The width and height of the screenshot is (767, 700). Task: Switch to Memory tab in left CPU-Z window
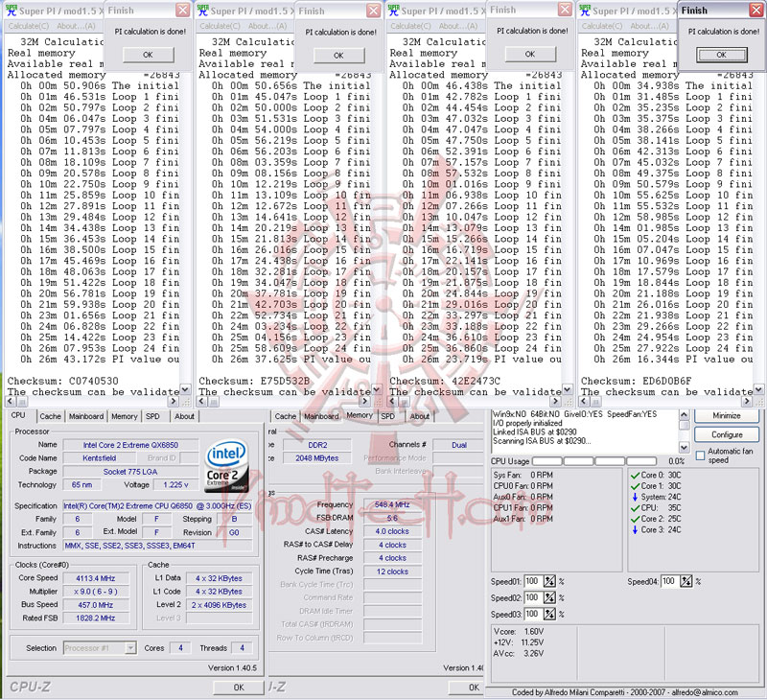pos(125,416)
